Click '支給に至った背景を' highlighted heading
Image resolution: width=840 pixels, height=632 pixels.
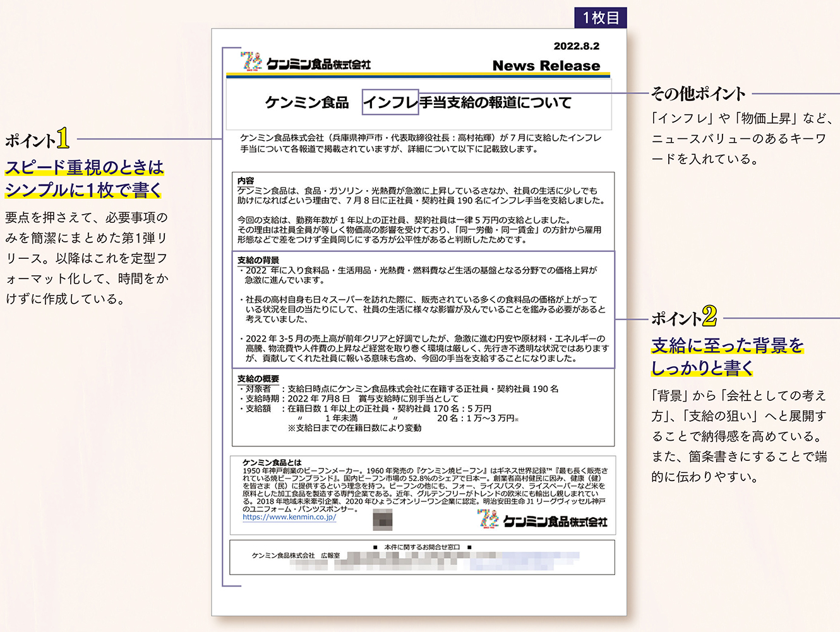728,345
